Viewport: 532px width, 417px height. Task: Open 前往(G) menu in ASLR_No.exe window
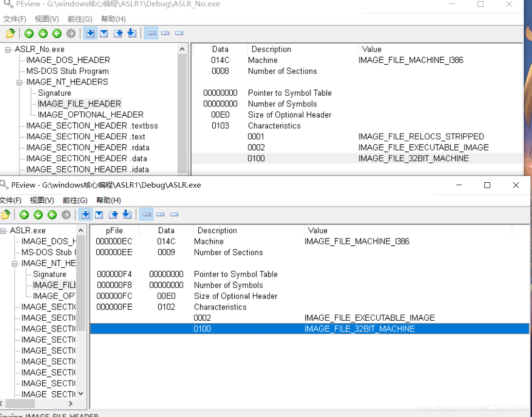[x=80, y=19]
